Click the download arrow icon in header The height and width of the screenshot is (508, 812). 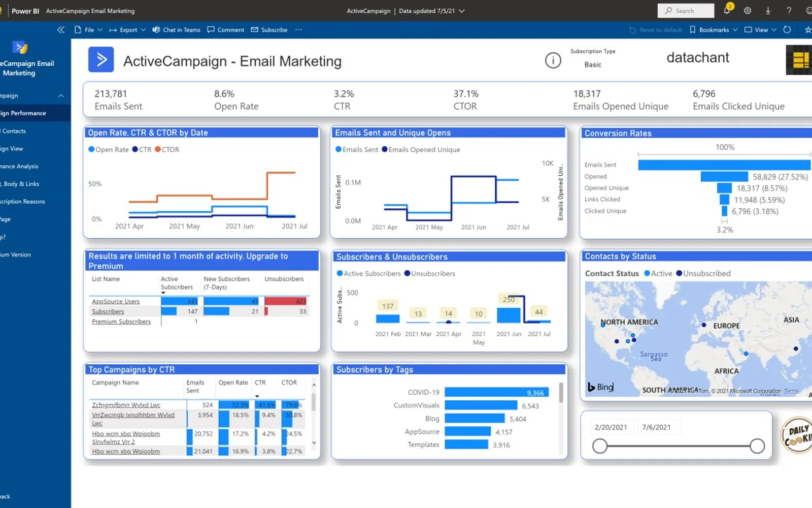pos(768,11)
